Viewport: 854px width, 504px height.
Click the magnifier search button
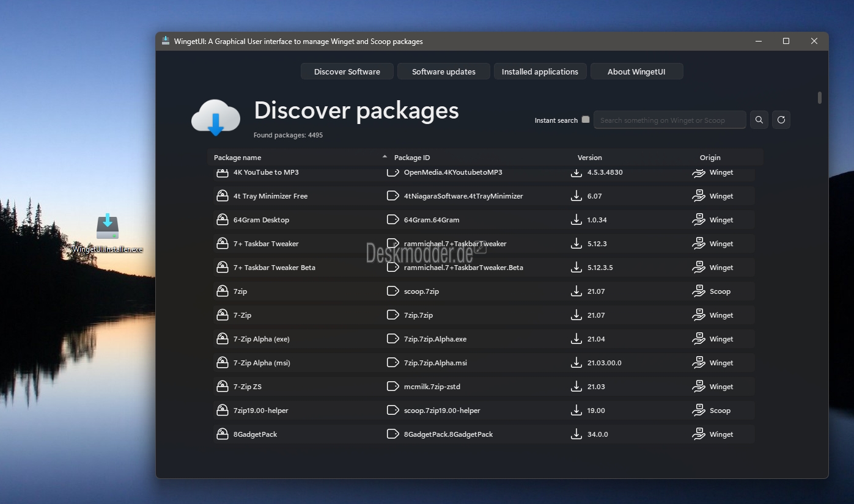click(x=759, y=120)
